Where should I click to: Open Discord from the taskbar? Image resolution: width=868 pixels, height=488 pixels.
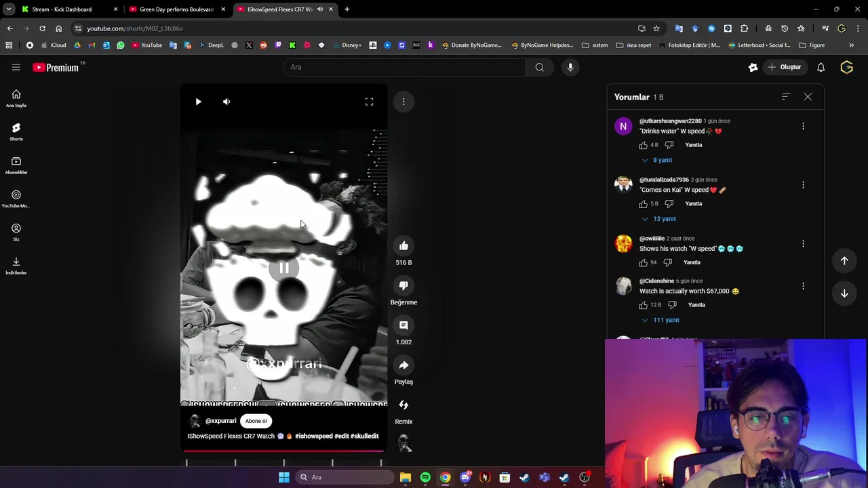[x=465, y=477]
